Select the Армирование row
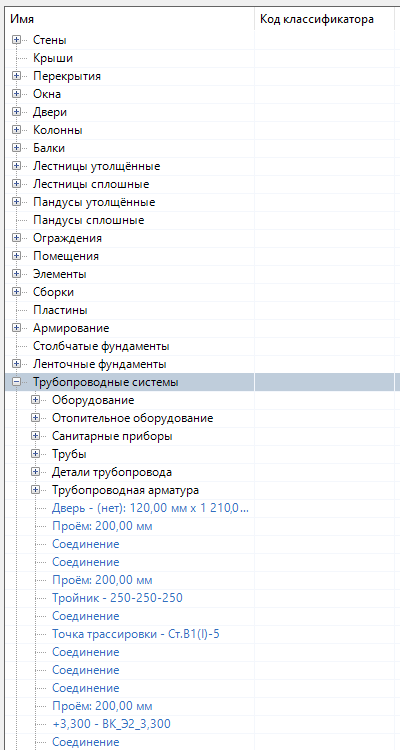Viewport: 400px width, 750px height. tap(71, 328)
